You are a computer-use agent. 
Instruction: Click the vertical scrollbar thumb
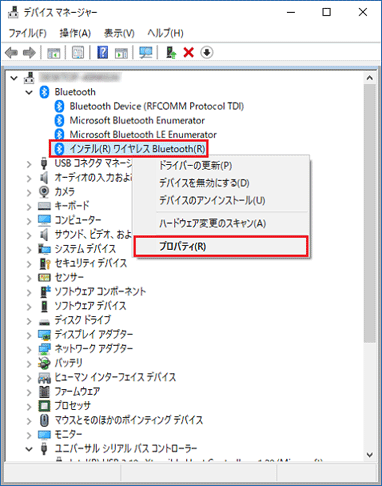(x=369, y=213)
